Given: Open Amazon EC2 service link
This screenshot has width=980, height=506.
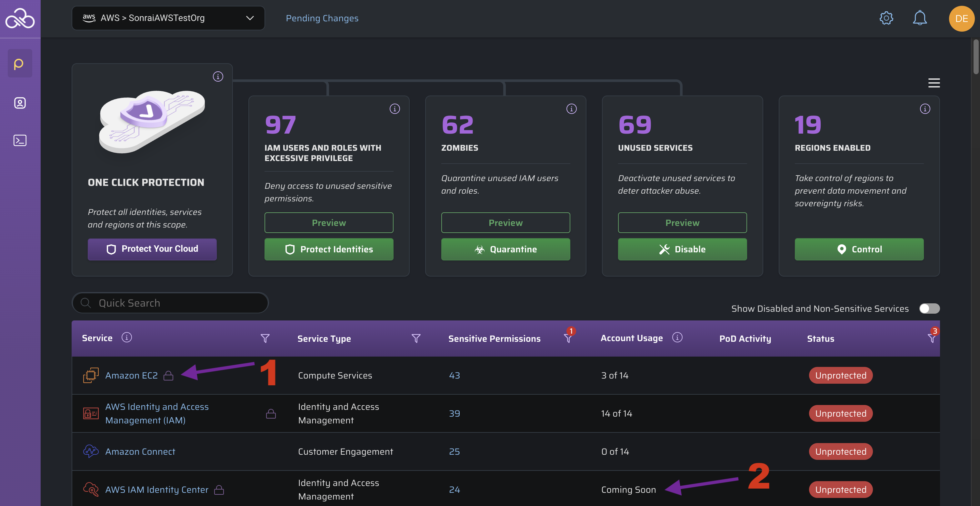Looking at the screenshot, I should (131, 376).
